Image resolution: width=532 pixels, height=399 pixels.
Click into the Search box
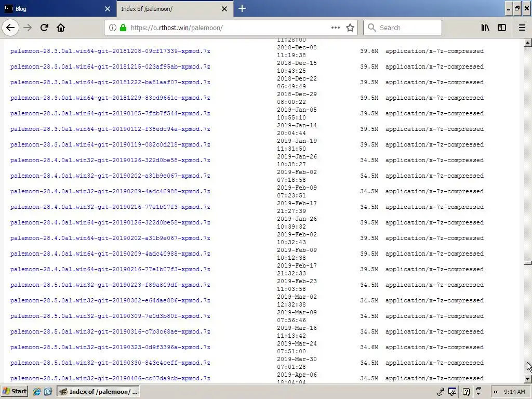(403, 28)
